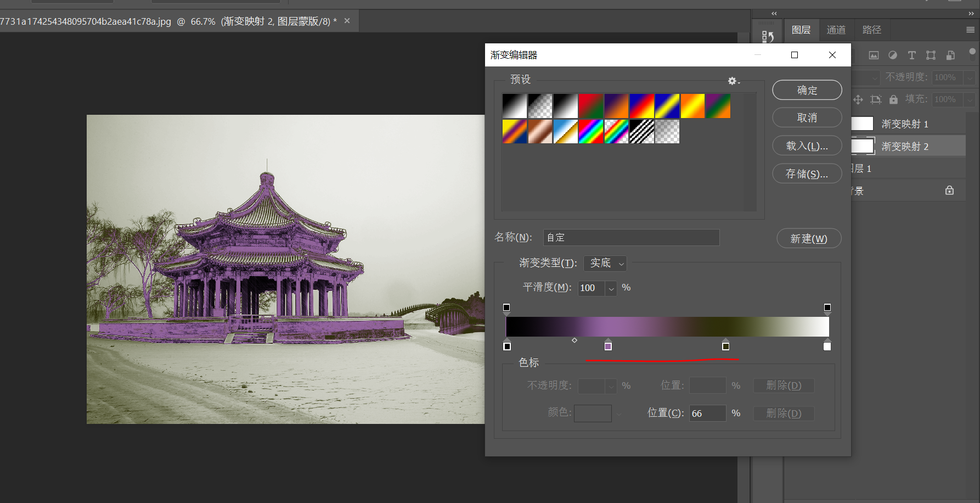Click the adjustment layer filter icon
This screenshot has height=503, width=980.
point(893,55)
